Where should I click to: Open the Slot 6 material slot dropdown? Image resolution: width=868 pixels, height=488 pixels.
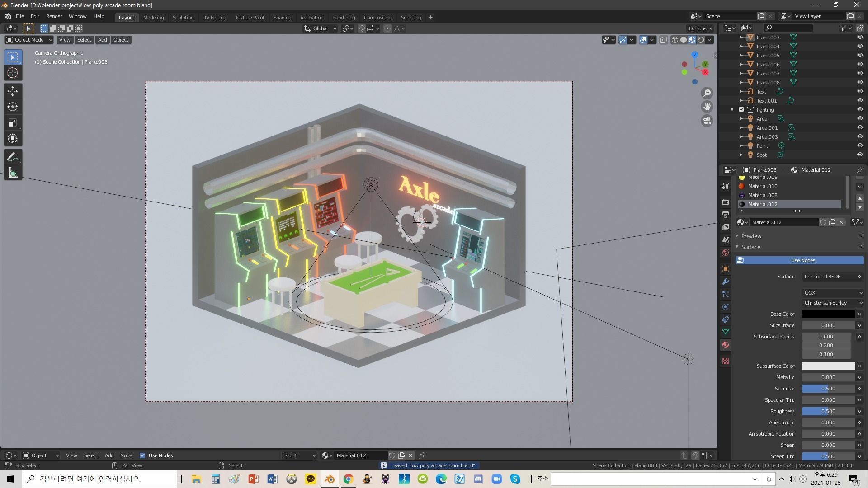(299, 455)
